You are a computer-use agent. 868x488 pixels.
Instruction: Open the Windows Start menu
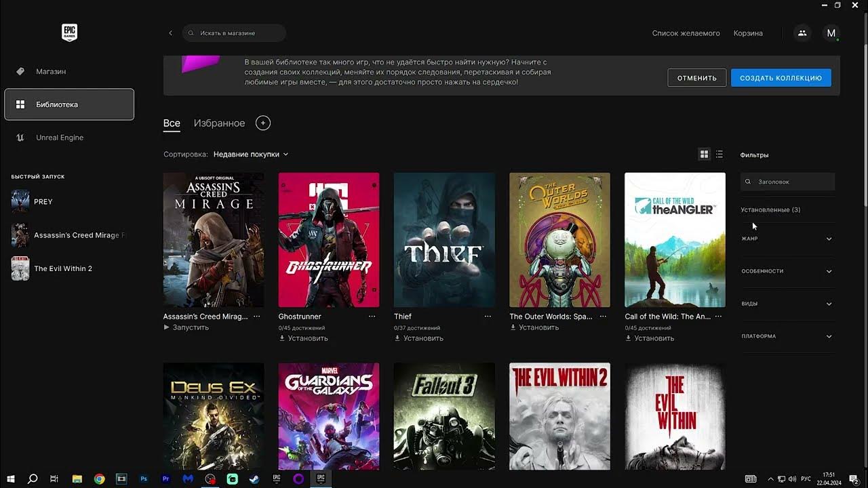(11, 479)
